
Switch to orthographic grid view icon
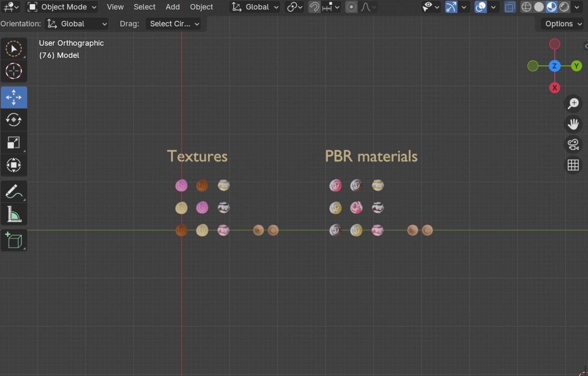pyautogui.click(x=573, y=165)
